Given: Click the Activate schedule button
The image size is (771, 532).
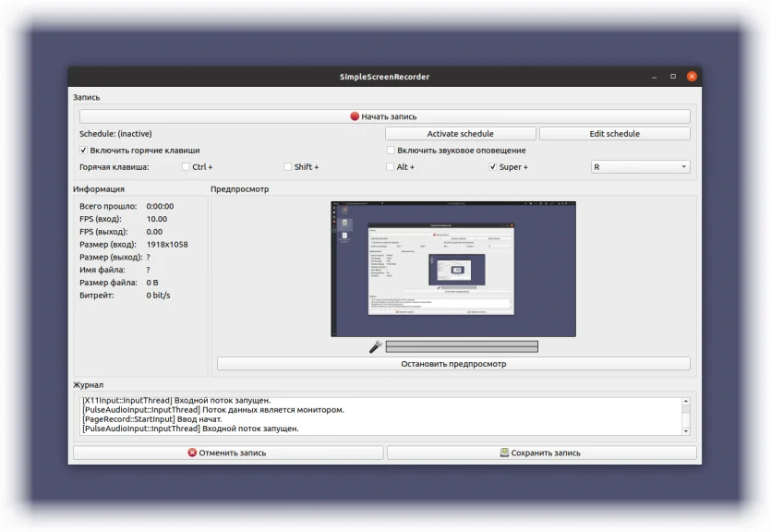Looking at the screenshot, I should click(x=460, y=134).
